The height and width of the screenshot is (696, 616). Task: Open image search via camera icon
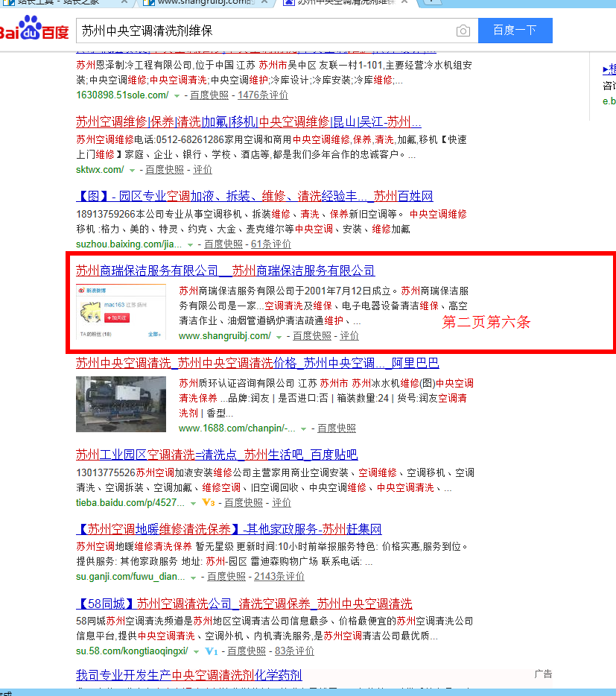[x=463, y=31]
